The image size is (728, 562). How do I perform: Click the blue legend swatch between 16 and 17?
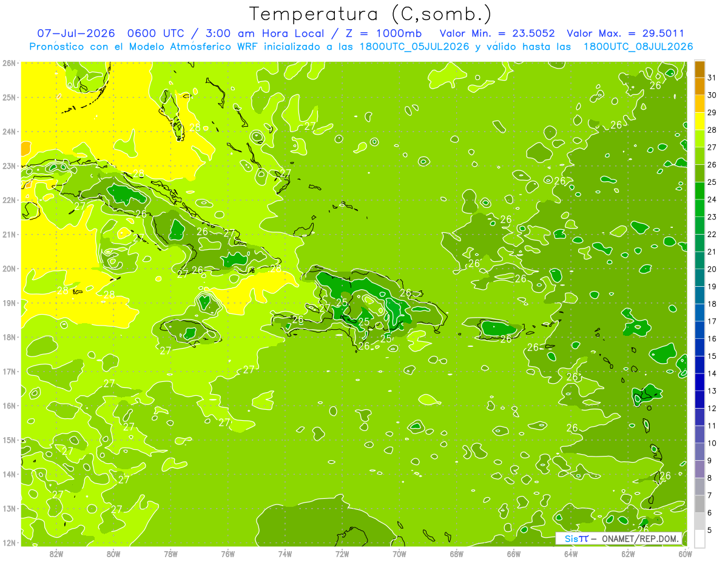pos(699,330)
